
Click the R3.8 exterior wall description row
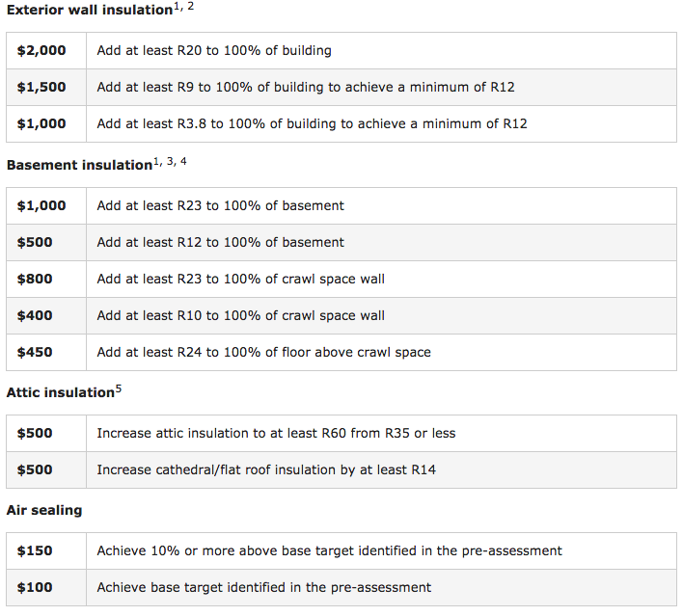point(312,123)
